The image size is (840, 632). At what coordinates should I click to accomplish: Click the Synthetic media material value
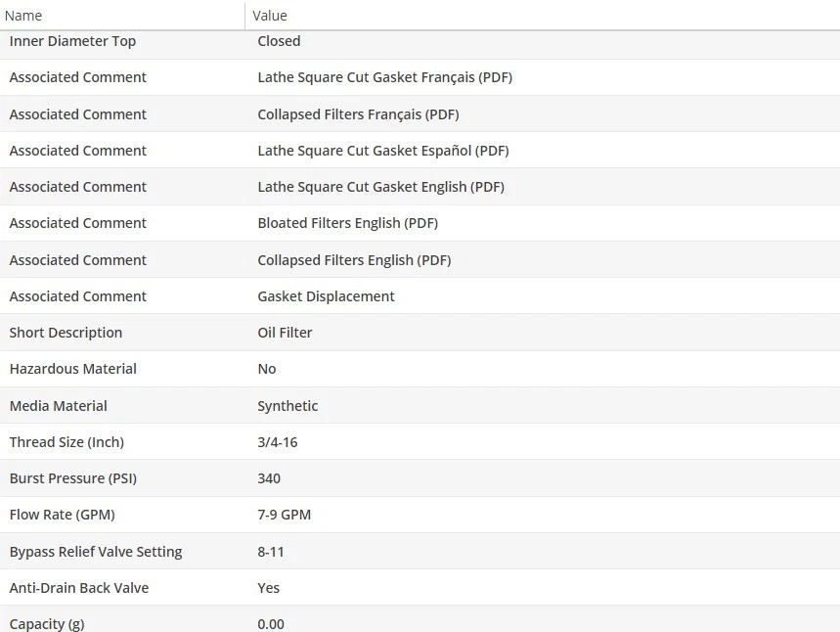tap(287, 406)
